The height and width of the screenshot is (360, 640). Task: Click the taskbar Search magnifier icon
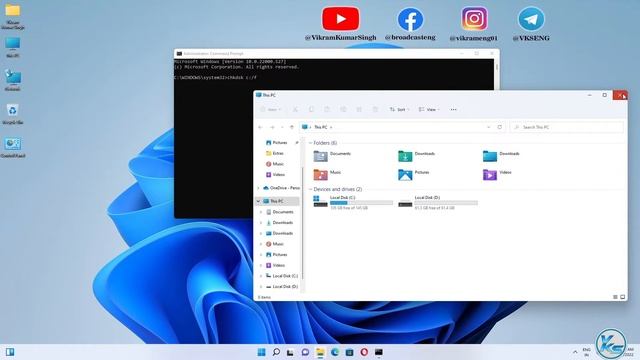click(x=276, y=352)
